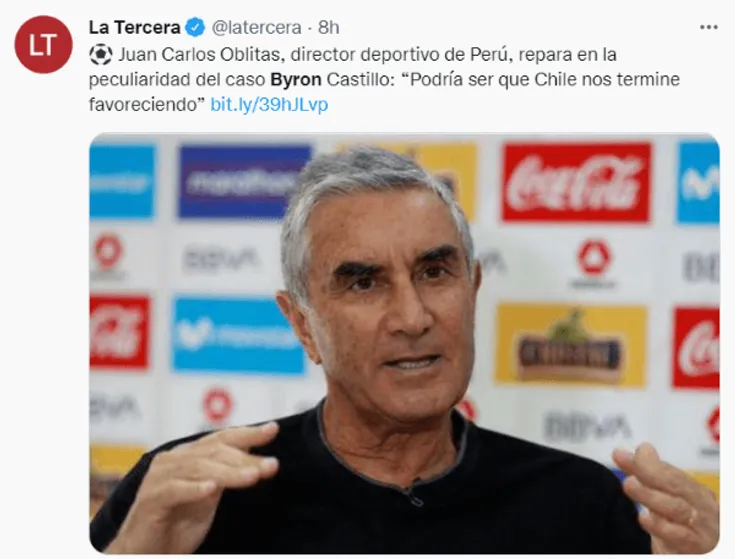Click the name Juan Carlos Oblitas in tweet
This screenshot has height=559, width=735.
pyautogui.click(x=199, y=55)
